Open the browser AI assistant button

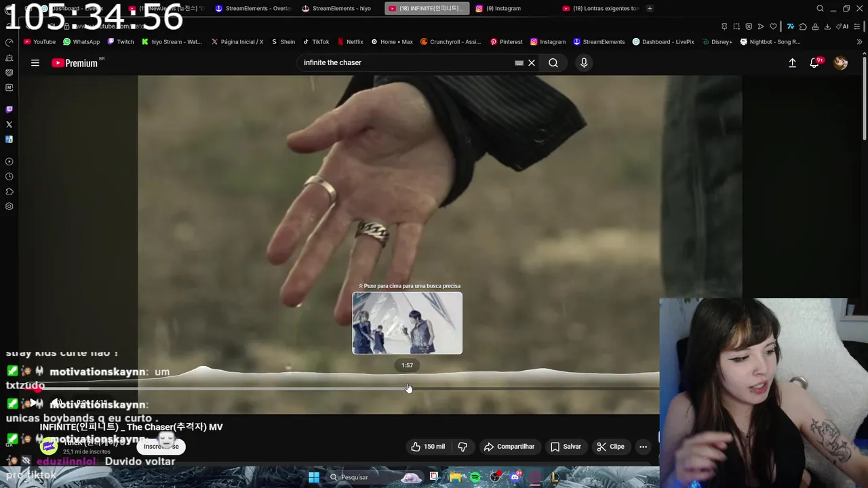pos(843,26)
